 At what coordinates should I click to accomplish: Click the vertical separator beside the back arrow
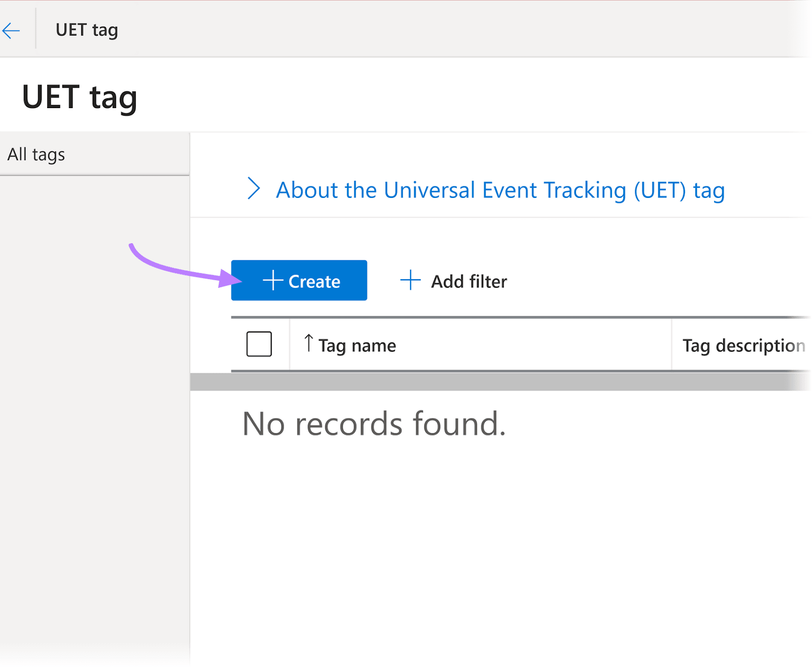point(36,29)
